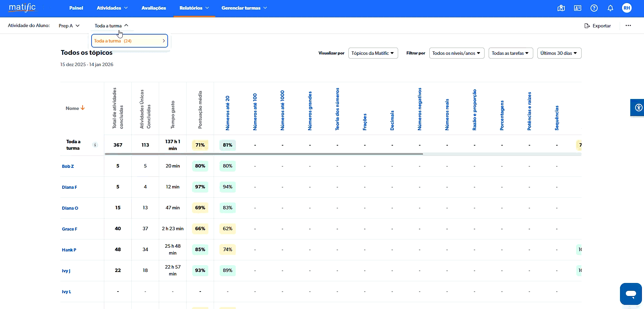Open the notifications bell
The width and height of the screenshot is (644, 309).
610,8
